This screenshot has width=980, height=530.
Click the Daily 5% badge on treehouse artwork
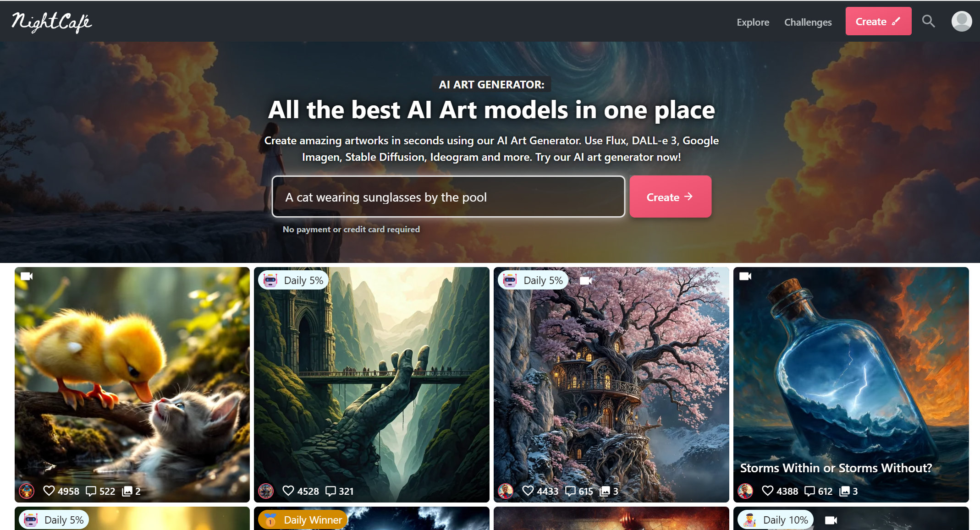pos(533,280)
